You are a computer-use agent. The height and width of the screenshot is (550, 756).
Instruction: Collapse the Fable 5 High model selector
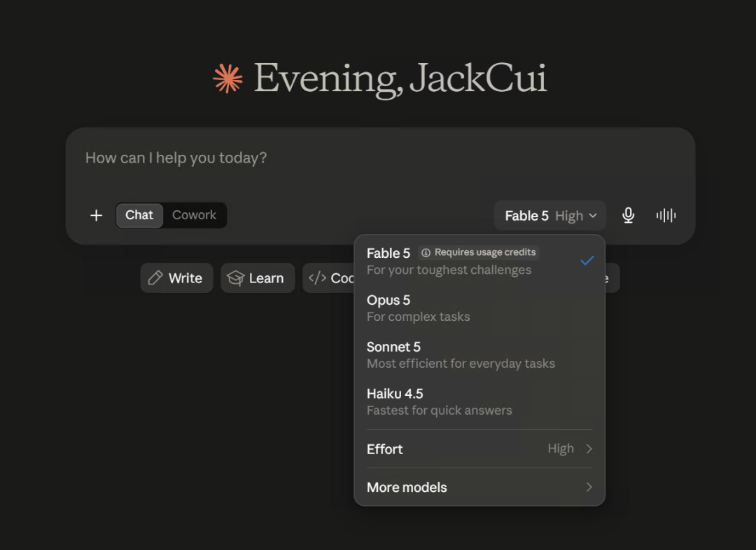click(x=550, y=216)
